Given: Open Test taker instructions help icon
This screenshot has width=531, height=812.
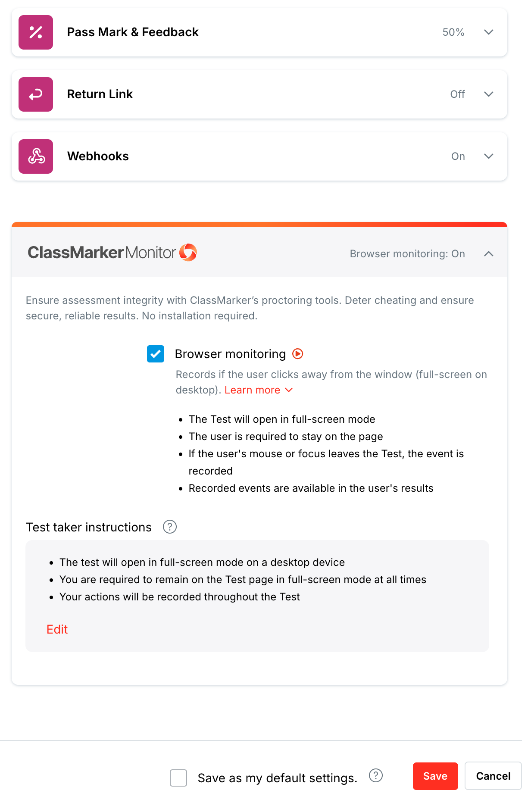Looking at the screenshot, I should pyautogui.click(x=170, y=527).
